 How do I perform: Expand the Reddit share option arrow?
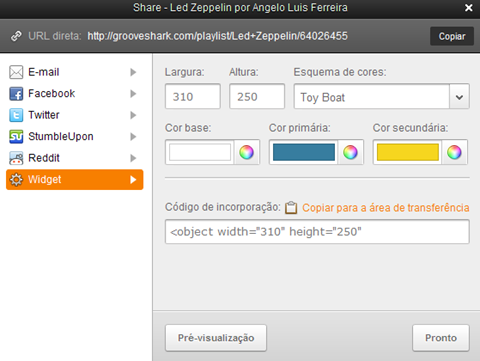133,158
